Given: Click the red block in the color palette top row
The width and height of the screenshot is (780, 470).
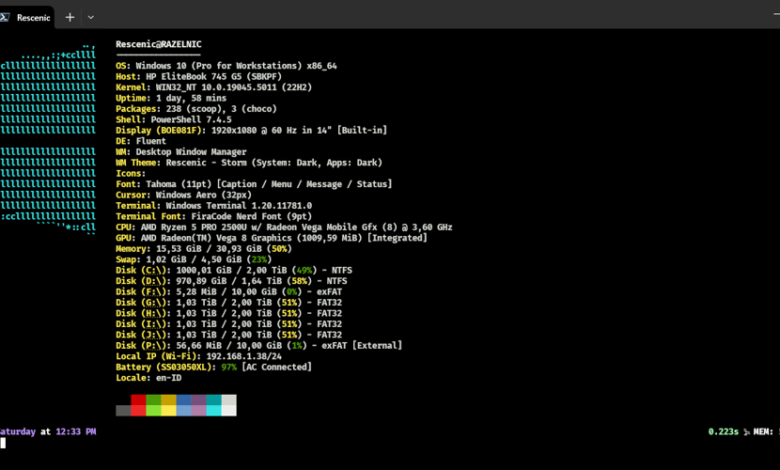Looking at the screenshot, I should tap(138, 400).
